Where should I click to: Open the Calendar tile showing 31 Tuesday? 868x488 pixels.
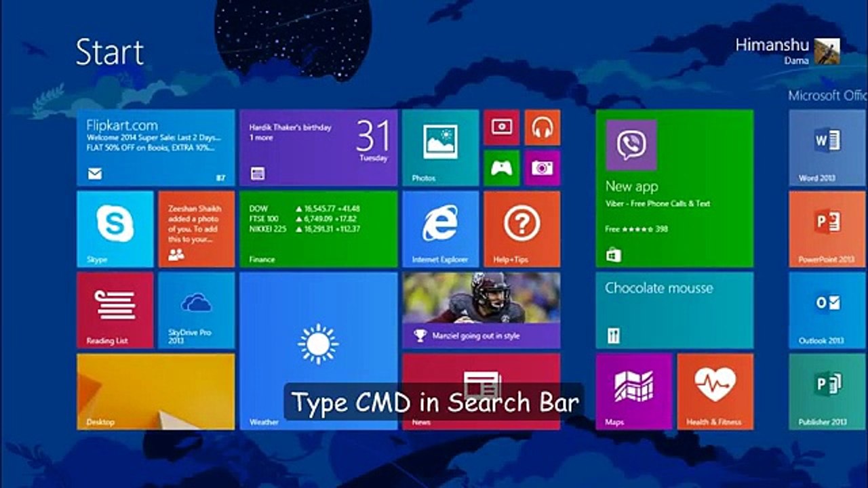tap(319, 148)
